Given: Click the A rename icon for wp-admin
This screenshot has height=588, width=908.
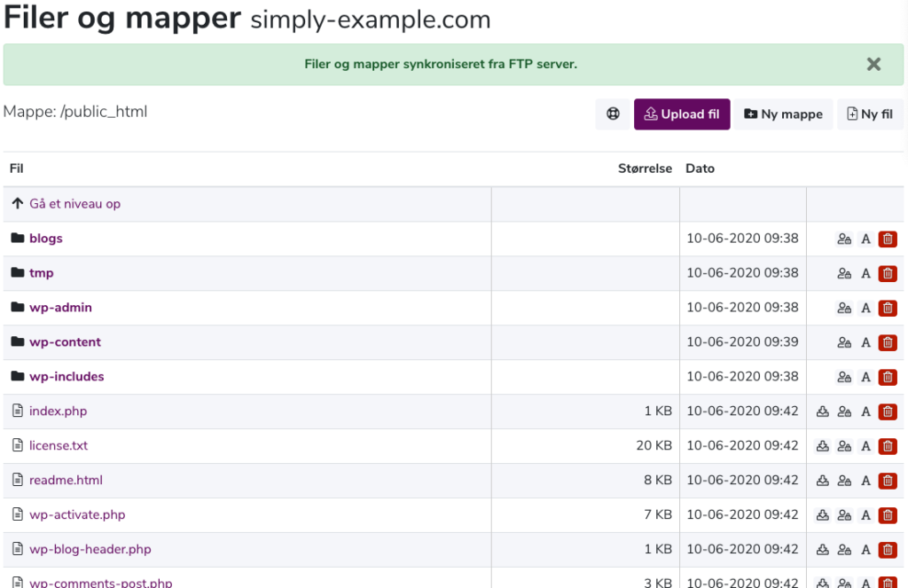Looking at the screenshot, I should [x=865, y=309].
